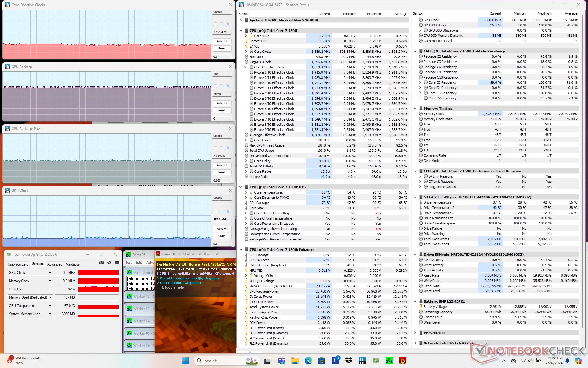Open the GPU-Z hamburger menu
This screenshot has width=588, height=368.
[117, 263]
